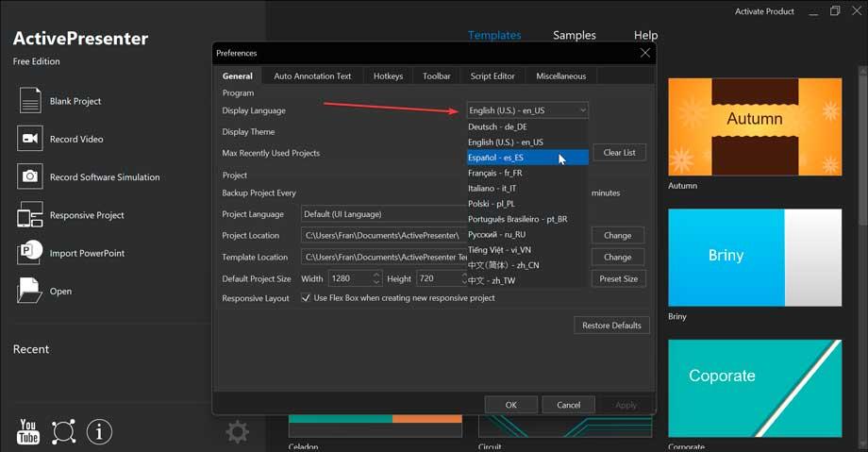Choose Español - es_ES language option

tap(527, 158)
